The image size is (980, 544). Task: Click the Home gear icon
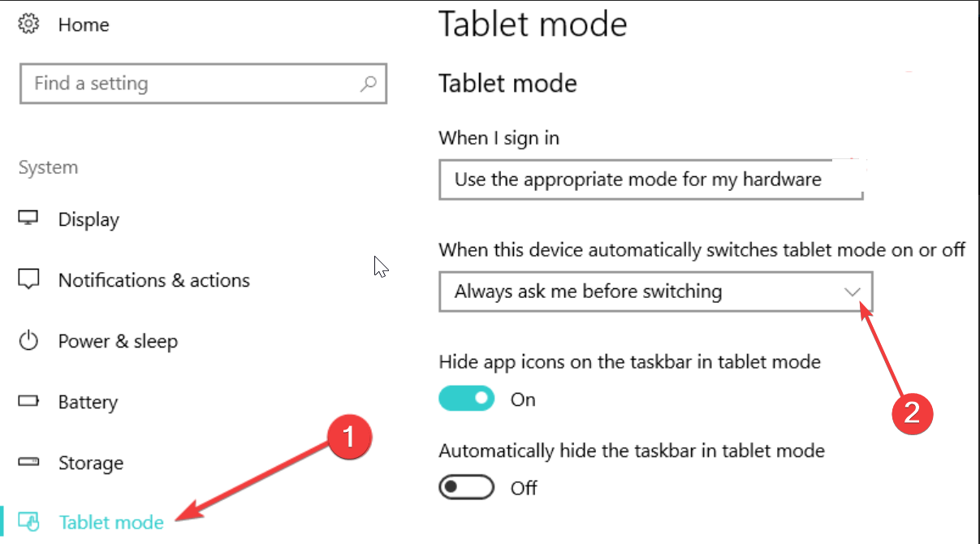click(29, 24)
